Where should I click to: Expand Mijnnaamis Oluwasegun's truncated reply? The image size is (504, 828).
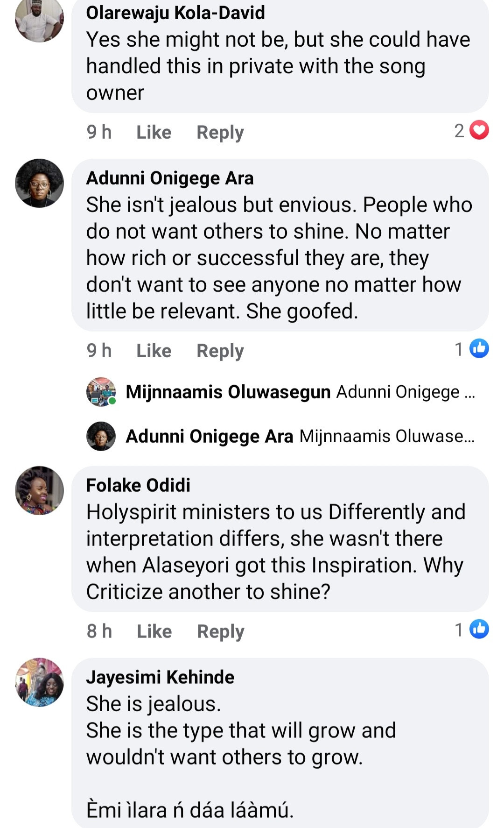click(x=405, y=392)
